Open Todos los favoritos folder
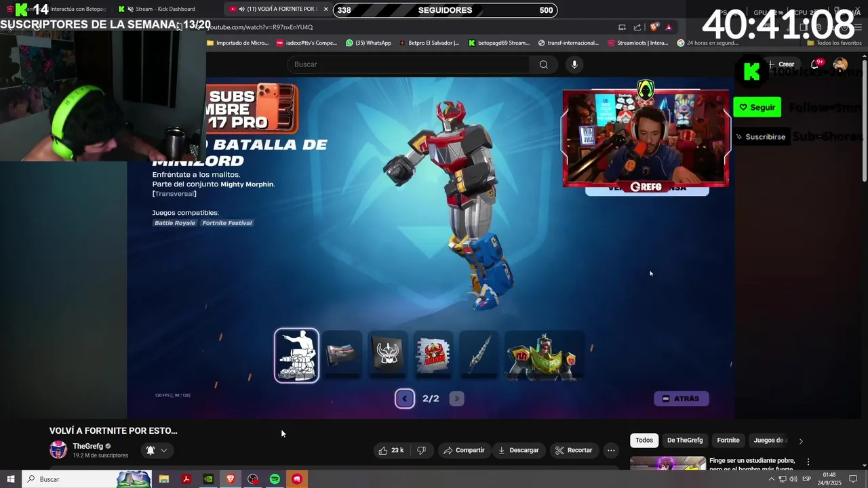This screenshot has width=868, height=488. 834,43
